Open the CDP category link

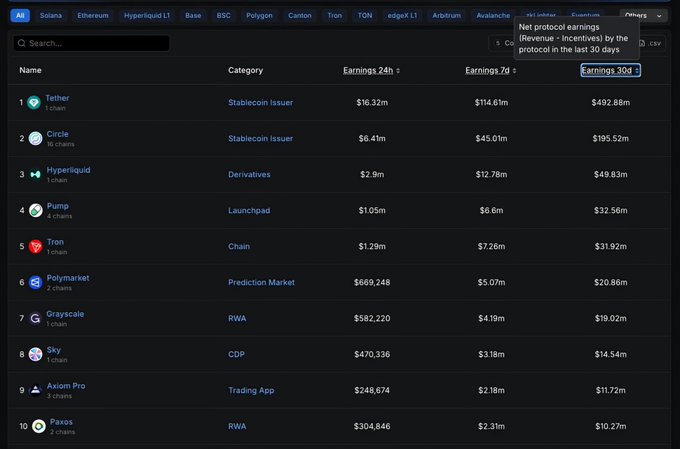(236, 355)
